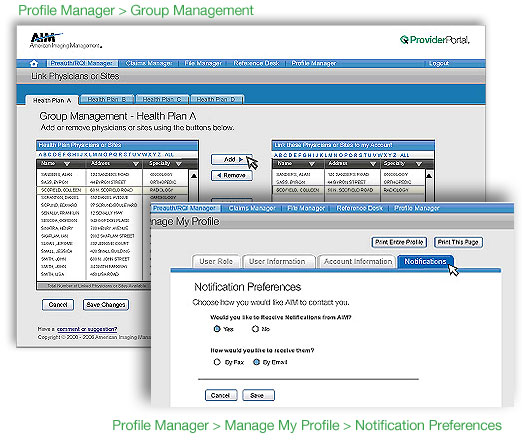
Task: Switch to the Health Plan D tab
Action: coord(216,99)
